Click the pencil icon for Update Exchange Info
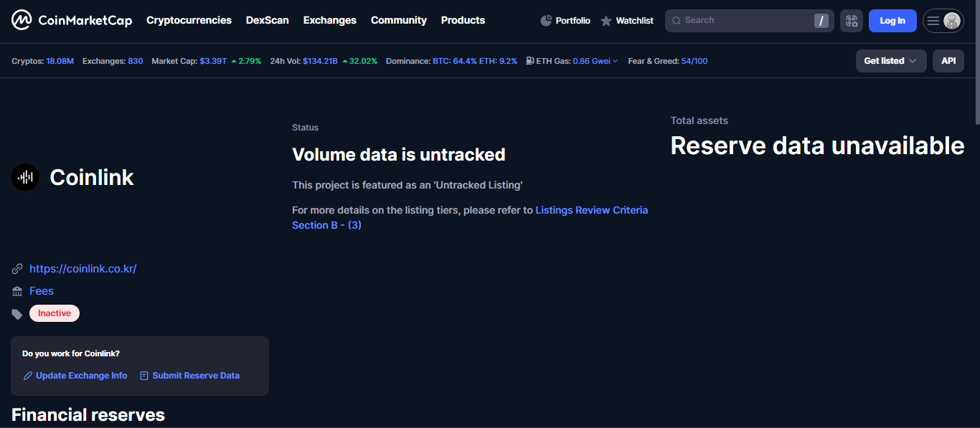This screenshot has height=428, width=980. coord(28,376)
